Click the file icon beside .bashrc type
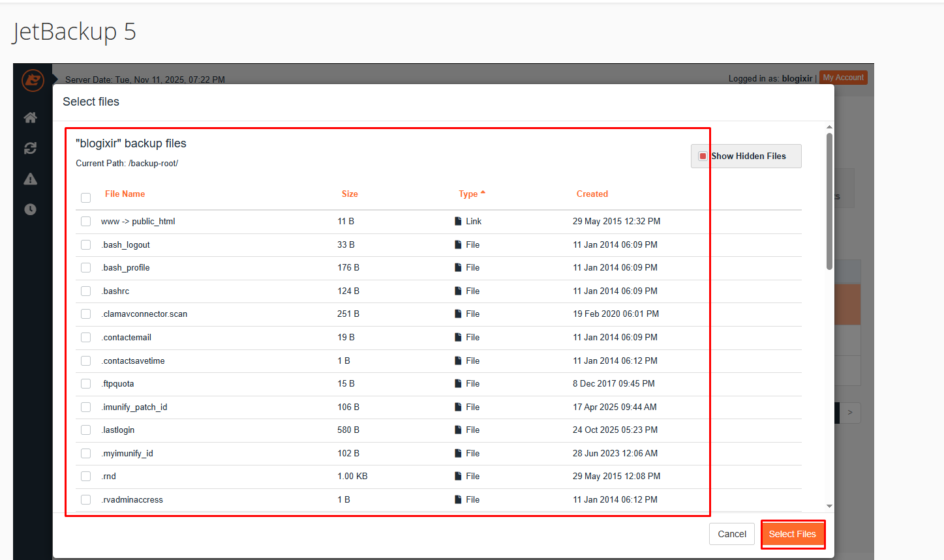The width and height of the screenshot is (944, 560). point(458,291)
